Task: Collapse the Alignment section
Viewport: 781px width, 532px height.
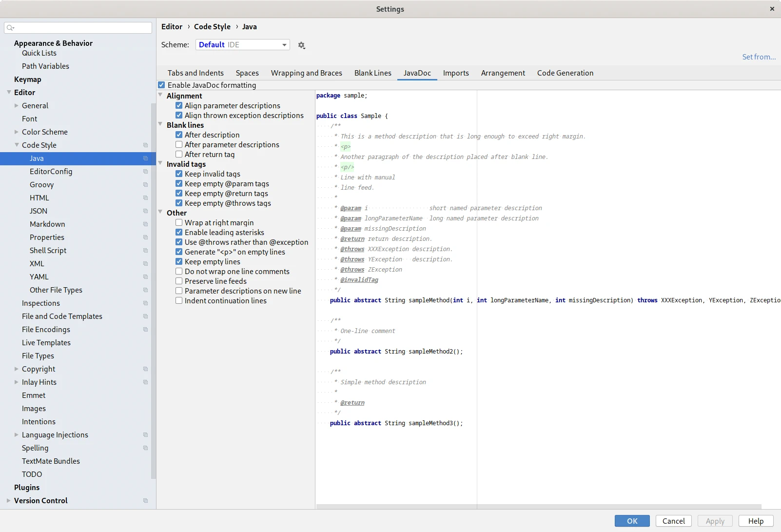Action: coord(160,96)
